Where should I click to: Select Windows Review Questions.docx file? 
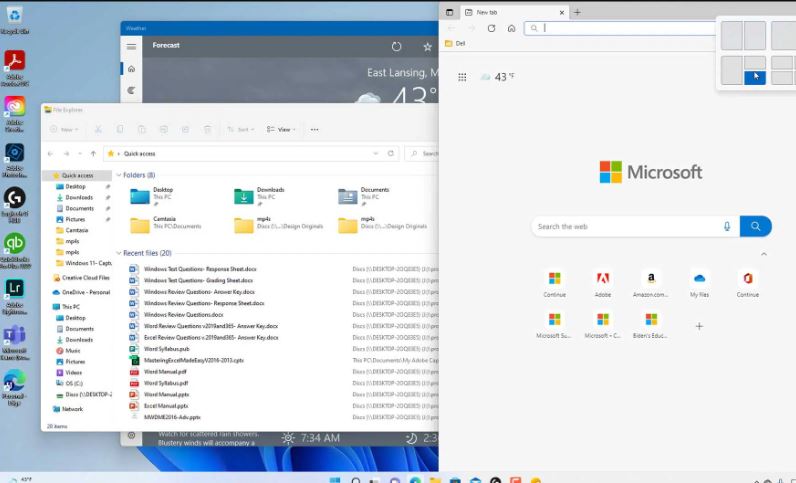(x=183, y=315)
